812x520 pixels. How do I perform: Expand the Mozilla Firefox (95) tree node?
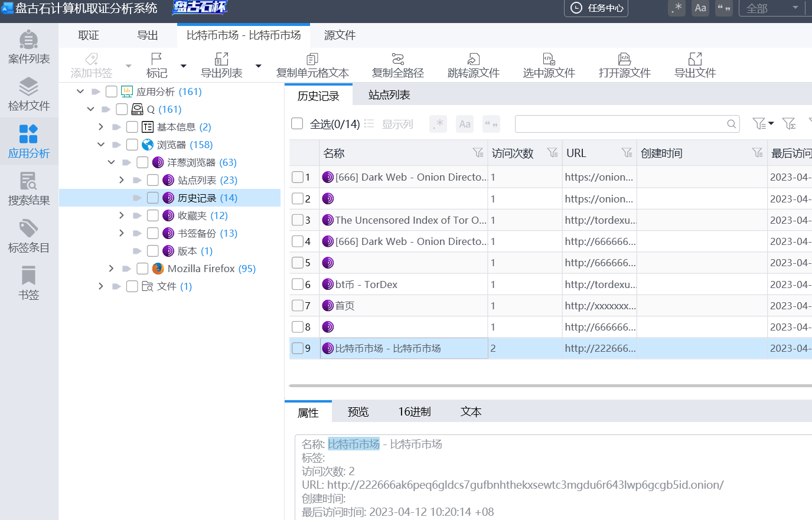(x=111, y=269)
